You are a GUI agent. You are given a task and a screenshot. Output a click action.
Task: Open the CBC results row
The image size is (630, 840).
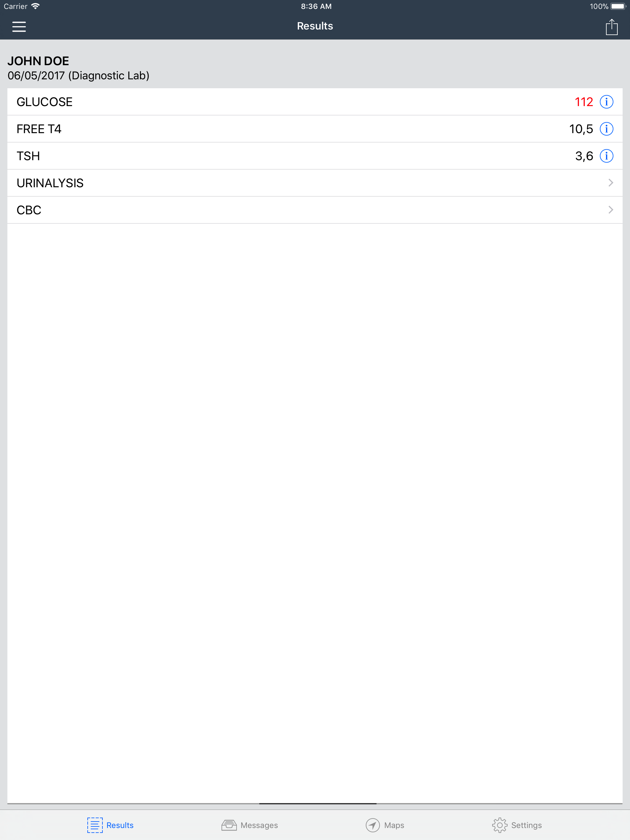tap(315, 210)
